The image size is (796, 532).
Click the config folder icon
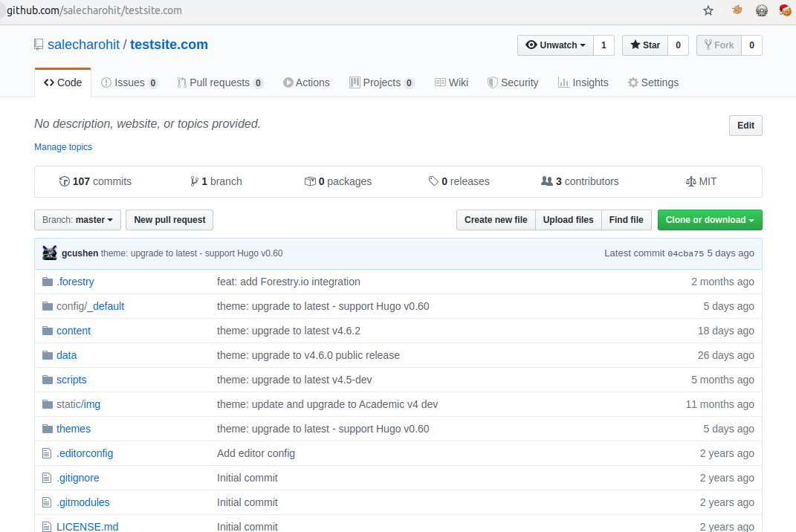(x=48, y=306)
